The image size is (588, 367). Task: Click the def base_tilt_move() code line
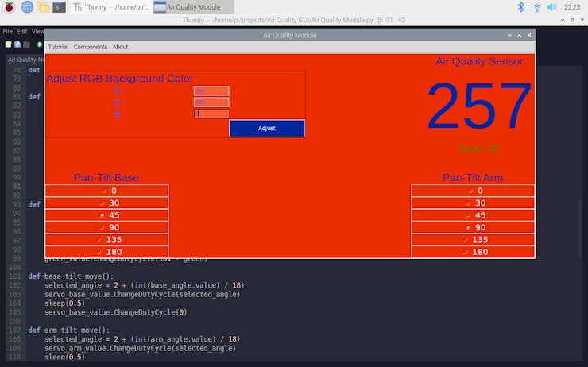click(x=71, y=276)
